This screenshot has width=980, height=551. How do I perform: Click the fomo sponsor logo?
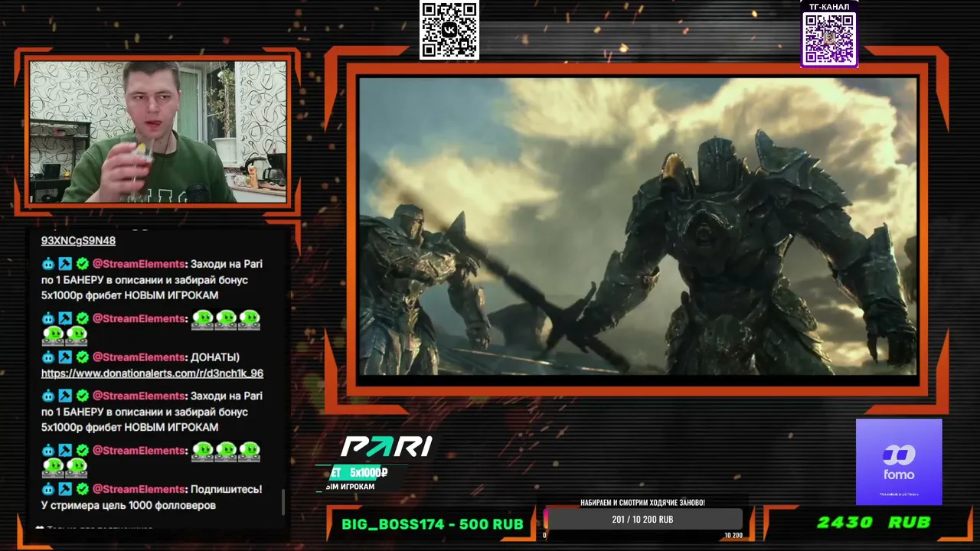[x=899, y=461]
